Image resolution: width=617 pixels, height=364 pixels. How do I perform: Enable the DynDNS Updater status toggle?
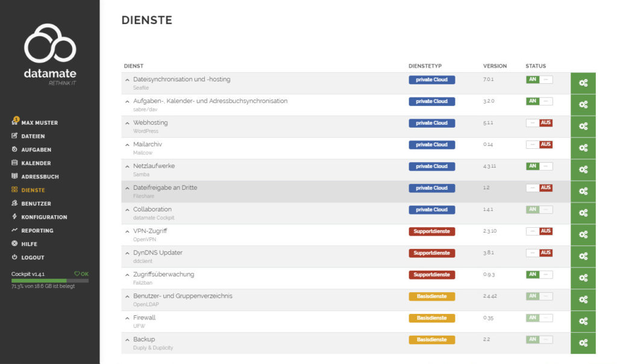(x=539, y=253)
